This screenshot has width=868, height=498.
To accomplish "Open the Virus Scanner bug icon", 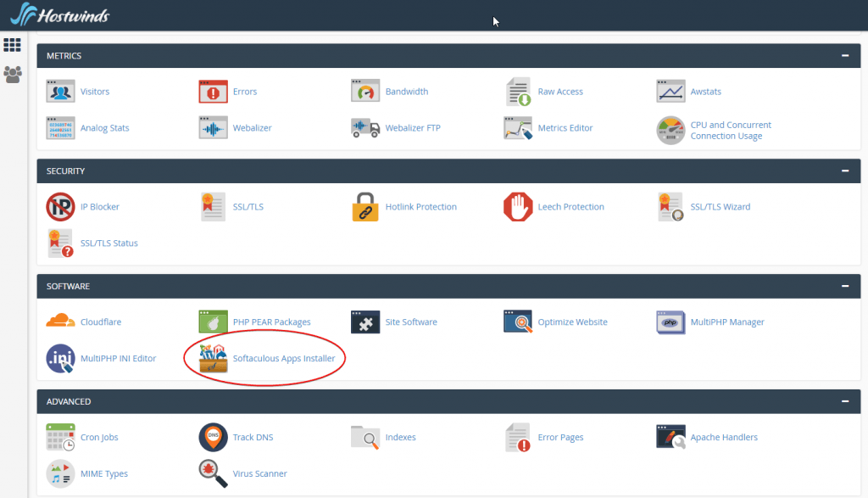I will coord(213,473).
